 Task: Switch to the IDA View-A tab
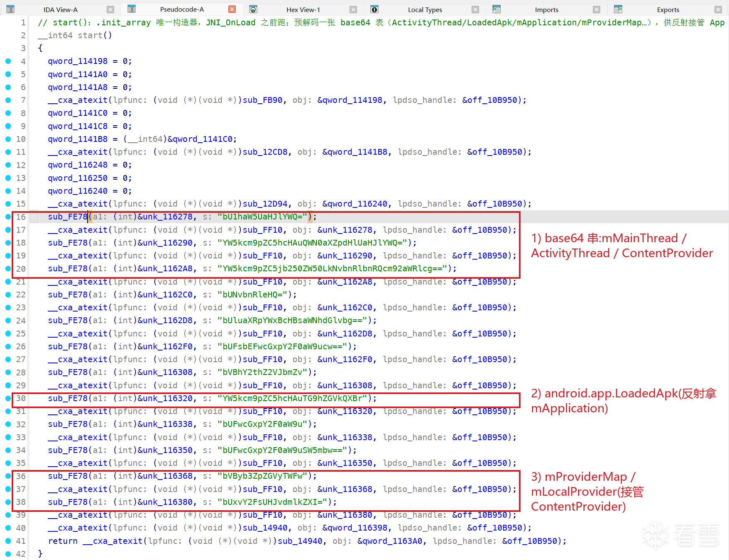pyautogui.click(x=61, y=10)
